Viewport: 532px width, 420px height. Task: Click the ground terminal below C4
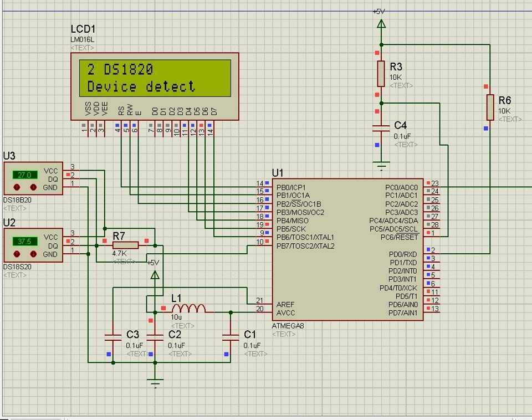point(381,166)
